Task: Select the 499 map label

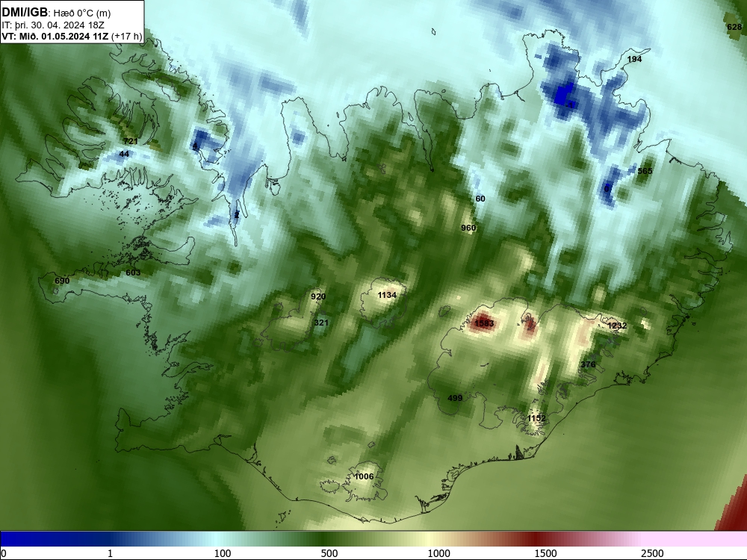Action: click(455, 398)
